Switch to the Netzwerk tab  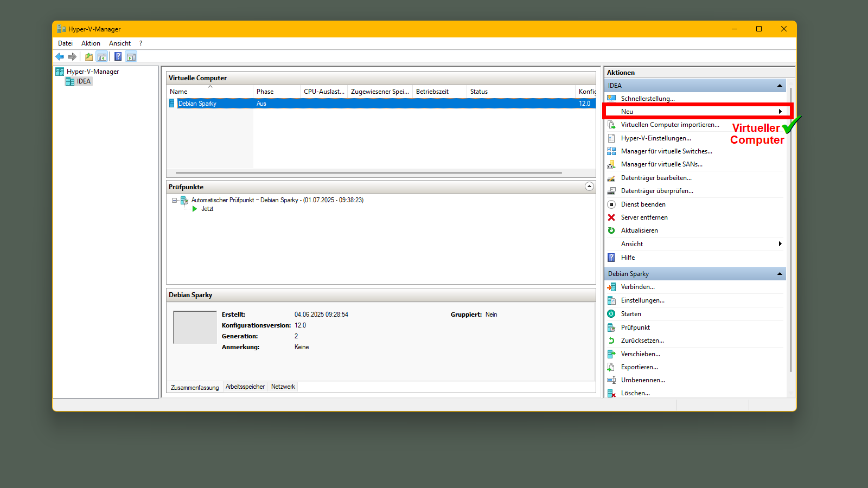(283, 387)
